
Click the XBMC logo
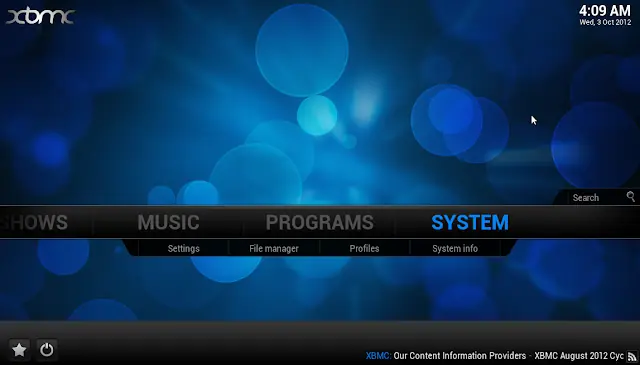[x=40, y=16]
